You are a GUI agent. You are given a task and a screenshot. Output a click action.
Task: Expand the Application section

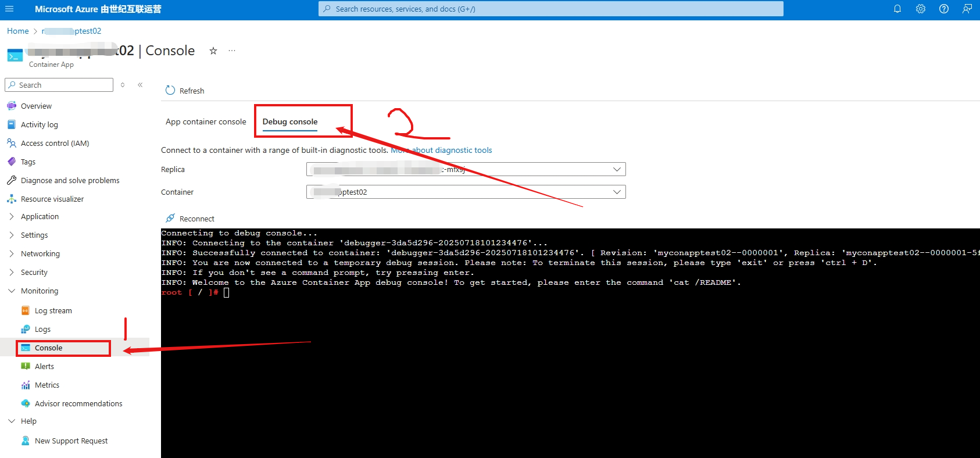[x=40, y=216]
